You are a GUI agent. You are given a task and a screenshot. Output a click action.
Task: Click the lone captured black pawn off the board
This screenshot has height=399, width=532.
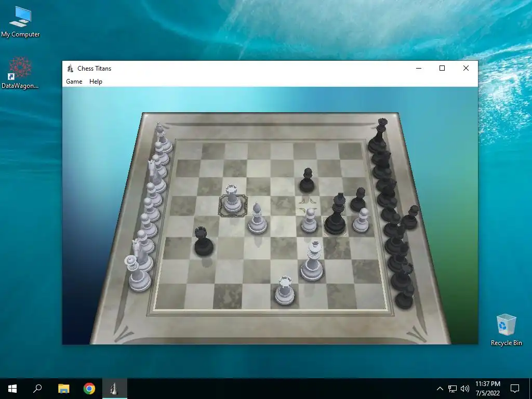[409, 217]
